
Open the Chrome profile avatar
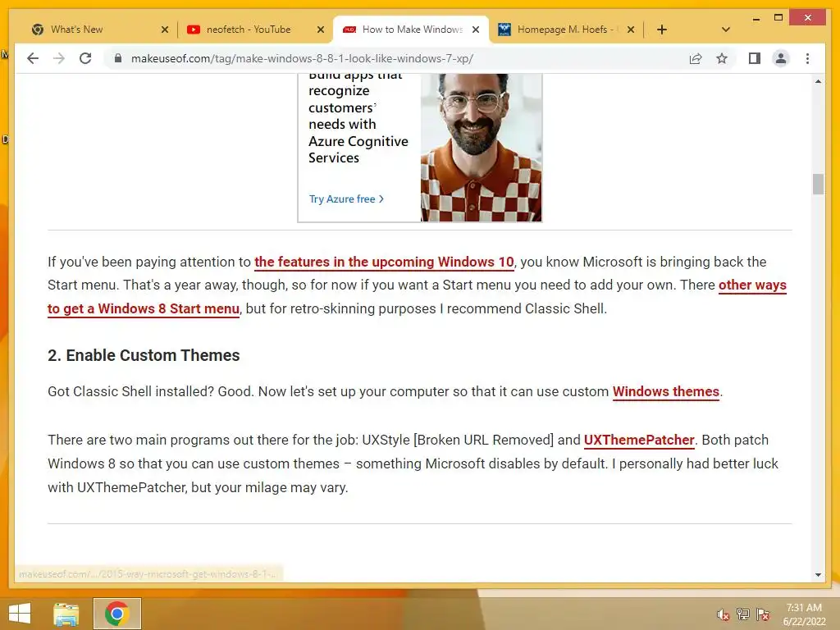(781, 58)
